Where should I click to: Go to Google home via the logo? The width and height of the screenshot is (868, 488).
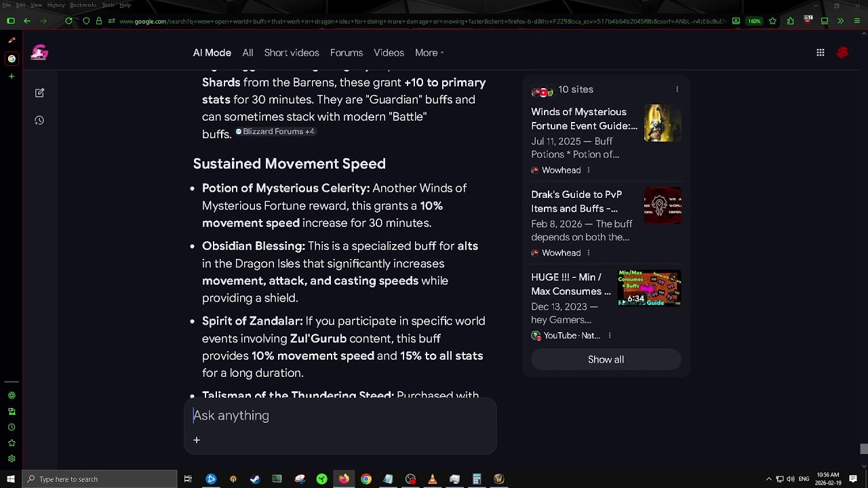click(x=39, y=53)
